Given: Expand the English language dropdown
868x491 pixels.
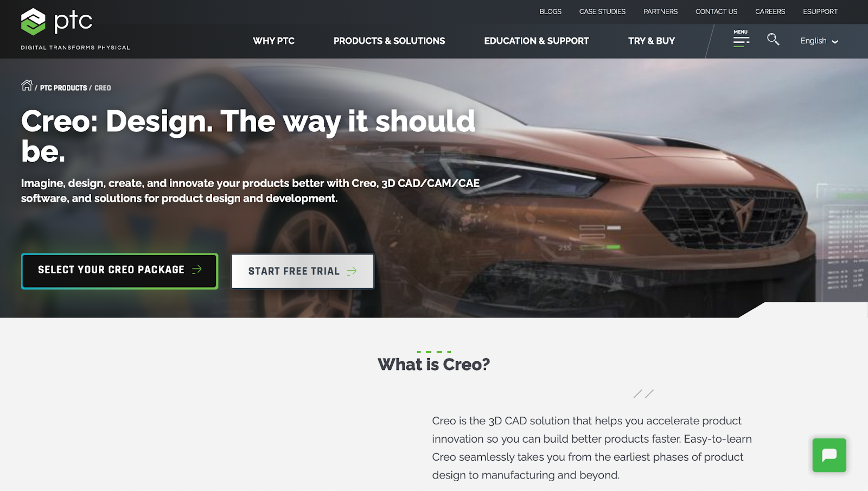Looking at the screenshot, I should click(819, 41).
